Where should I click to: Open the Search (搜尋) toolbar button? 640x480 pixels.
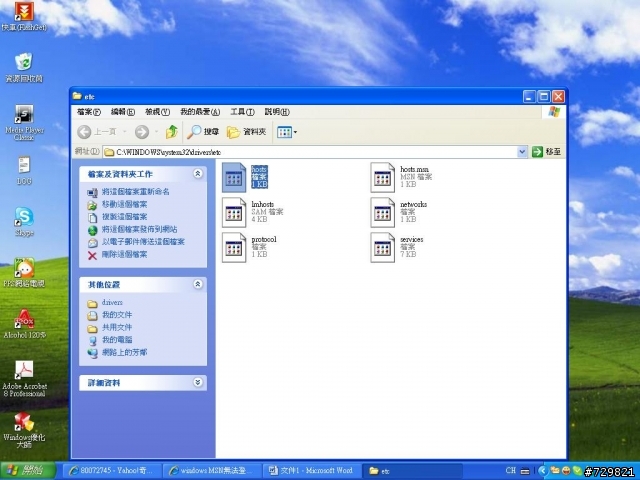tap(203, 132)
